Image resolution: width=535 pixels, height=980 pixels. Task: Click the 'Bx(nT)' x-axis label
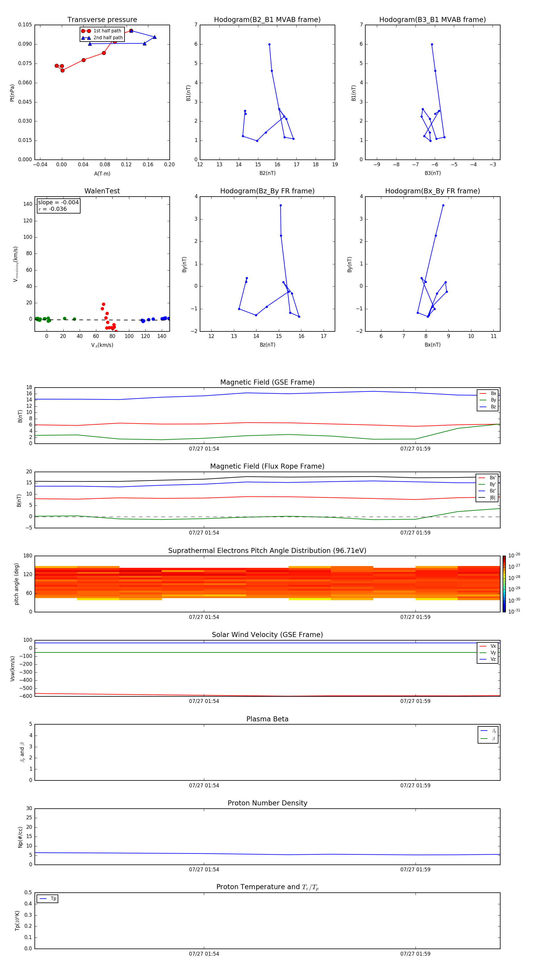pos(432,345)
